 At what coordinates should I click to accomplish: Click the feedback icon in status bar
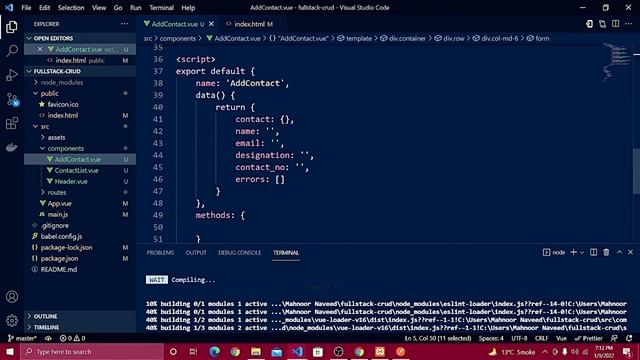pyautogui.click(x=614, y=338)
